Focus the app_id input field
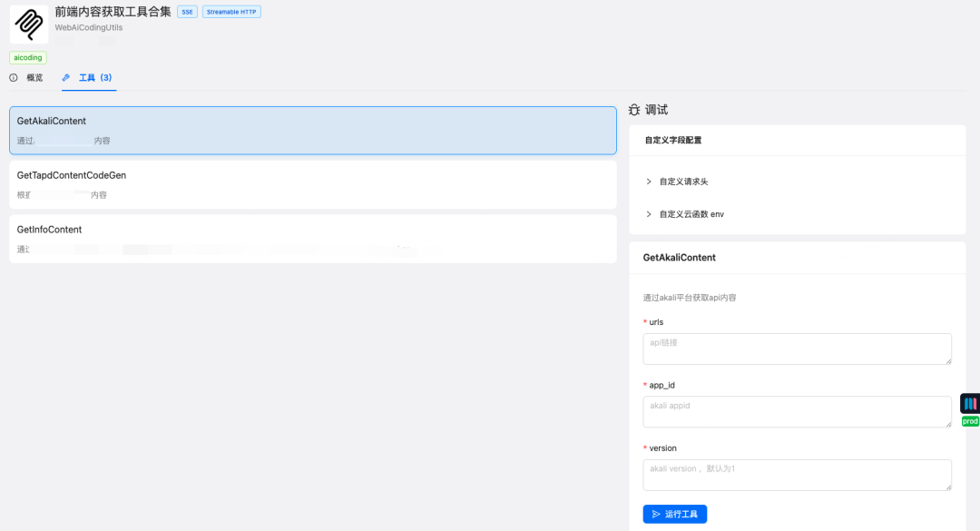 797,411
